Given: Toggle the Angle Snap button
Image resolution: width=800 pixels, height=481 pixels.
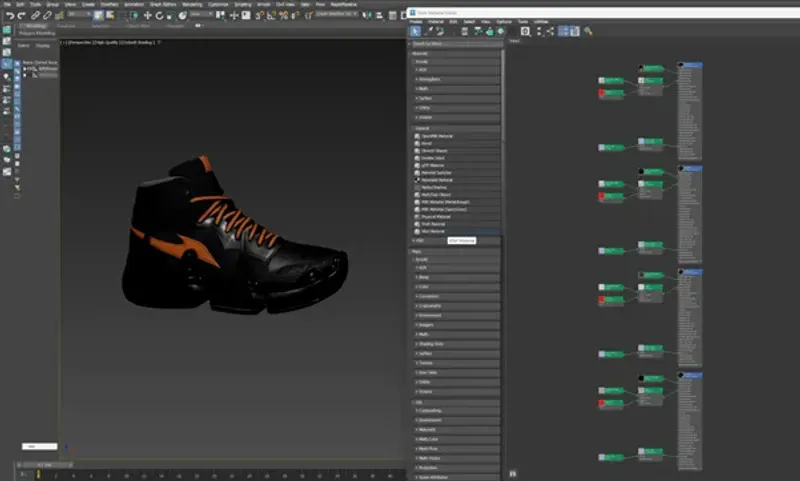Looking at the screenshot, I should tap(271, 16).
